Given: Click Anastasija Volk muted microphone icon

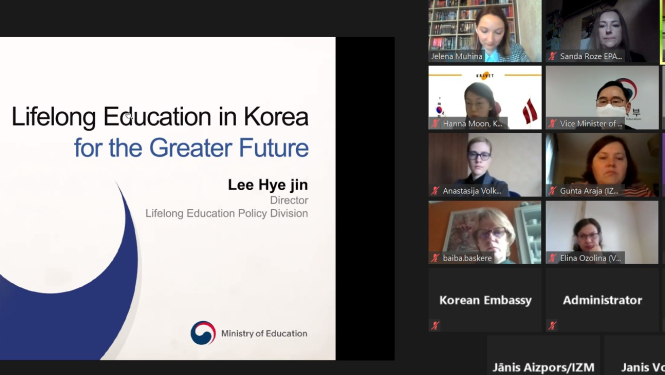Looking at the screenshot, I should (435, 191).
